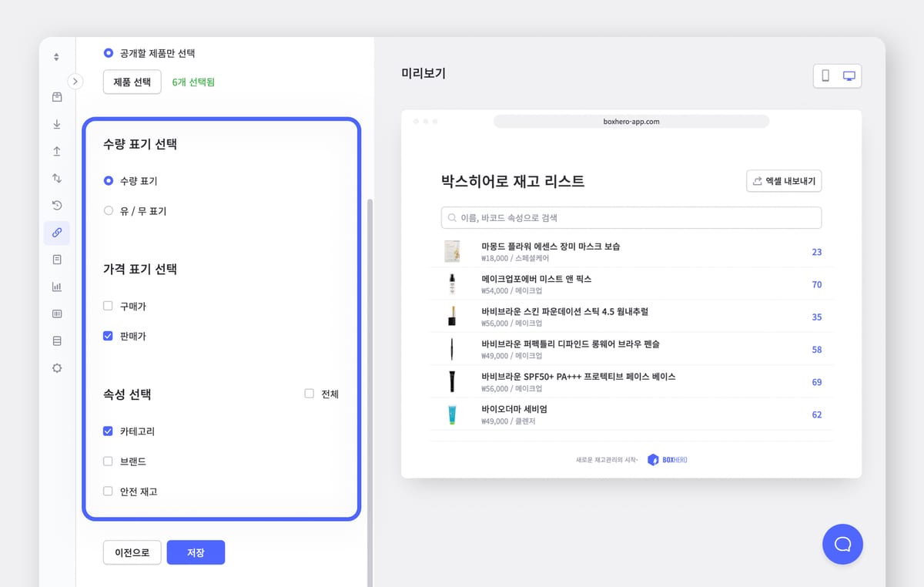Select the Stock In icon in sidebar
The height and width of the screenshot is (587, 924).
pos(56,124)
